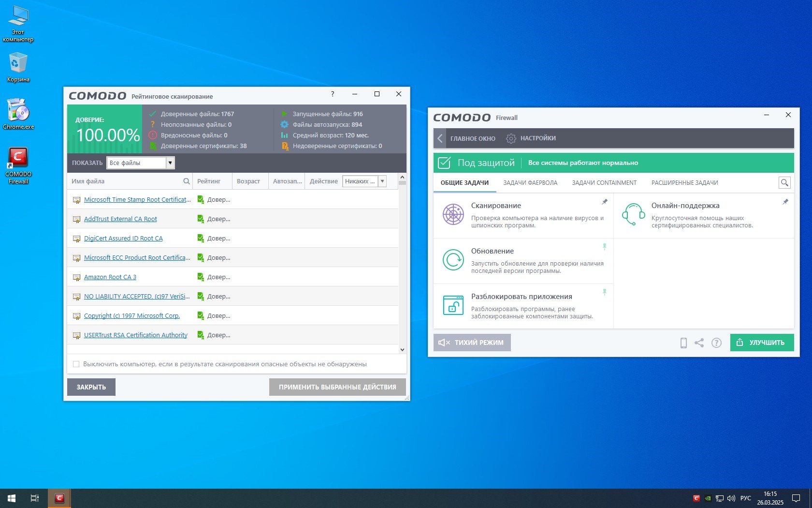Click the search magnifier in Firewall tabs
The height and width of the screenshot is (508, 812).
pyautogui.click(x=784, y=183)
